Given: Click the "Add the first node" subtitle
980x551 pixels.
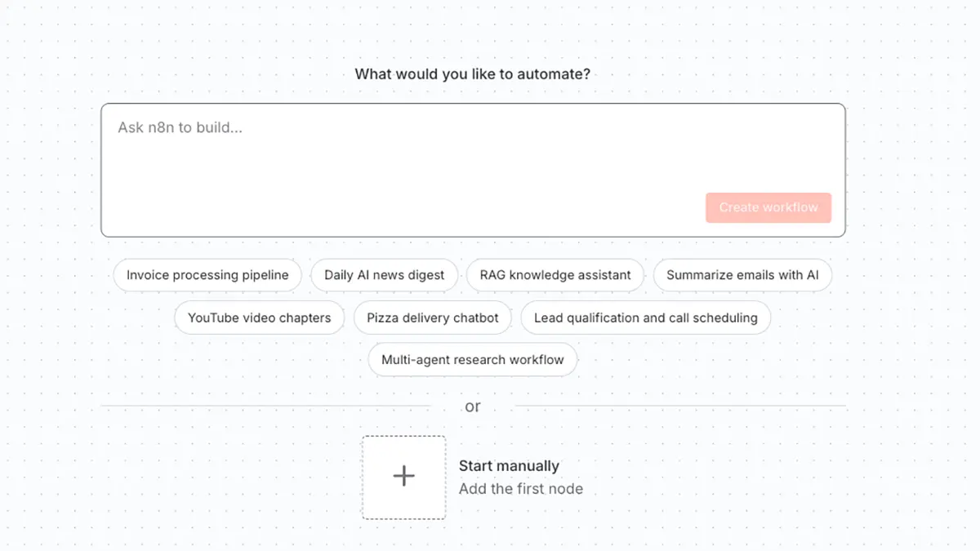Looking at the screenshot, I should point(520,489).
